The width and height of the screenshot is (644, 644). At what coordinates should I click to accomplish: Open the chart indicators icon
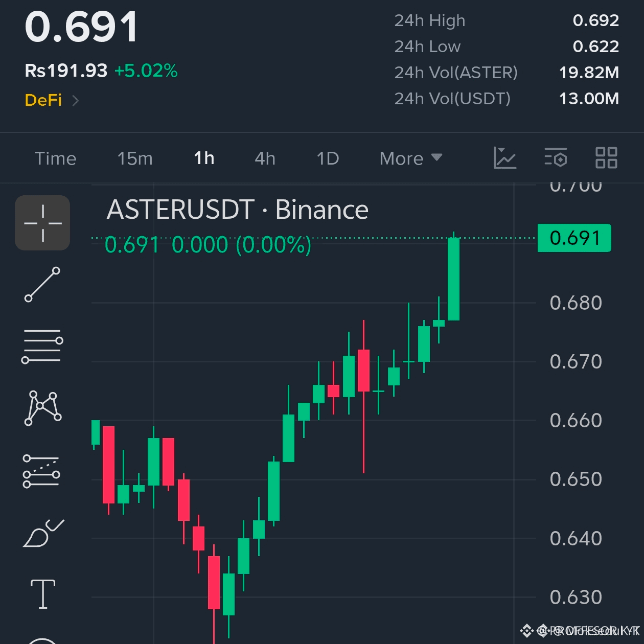pyautogui.click(x=504, y=157)
